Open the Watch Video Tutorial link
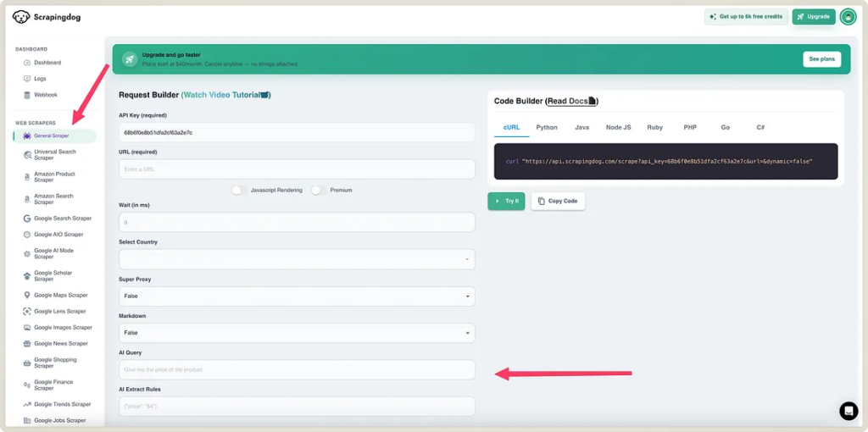 [225, 95]
